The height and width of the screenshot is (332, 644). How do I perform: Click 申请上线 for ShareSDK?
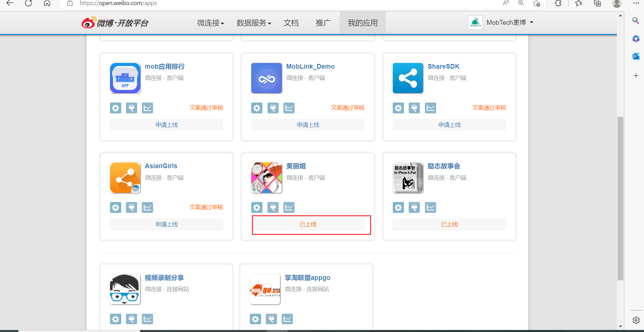[449, 125]
